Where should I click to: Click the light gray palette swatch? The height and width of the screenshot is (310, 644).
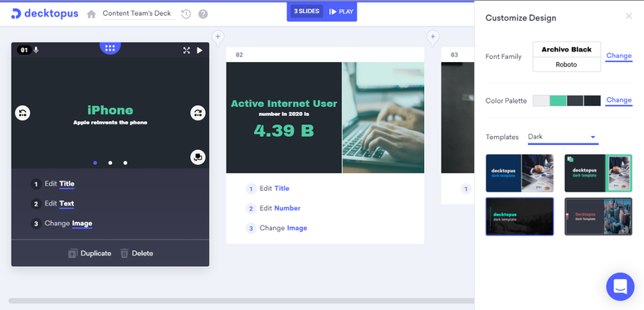click(x=541, y=101)
